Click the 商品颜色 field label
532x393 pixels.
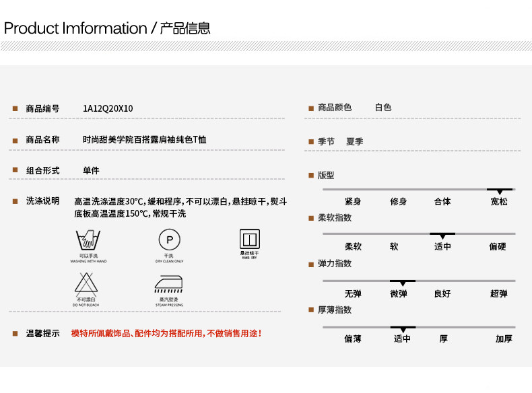point(335,108)
